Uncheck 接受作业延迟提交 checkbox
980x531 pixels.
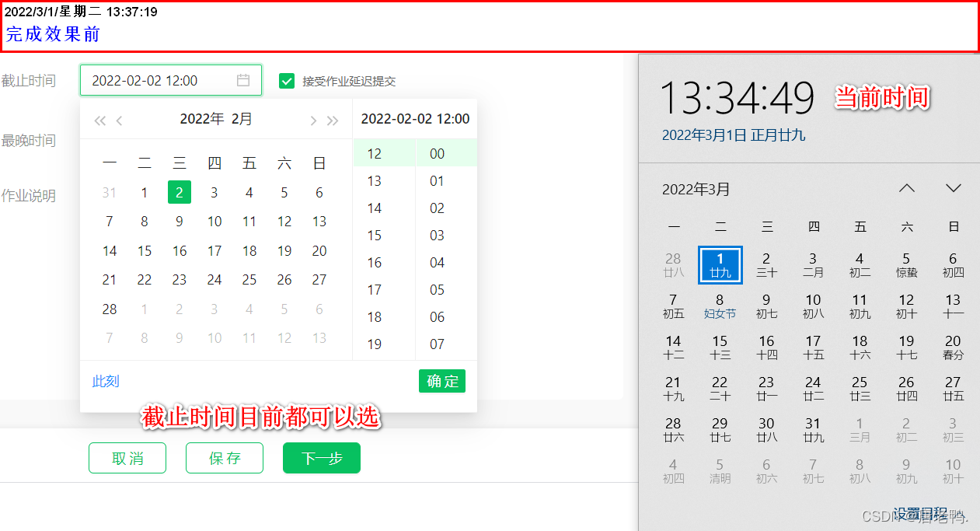coord(287,80)
